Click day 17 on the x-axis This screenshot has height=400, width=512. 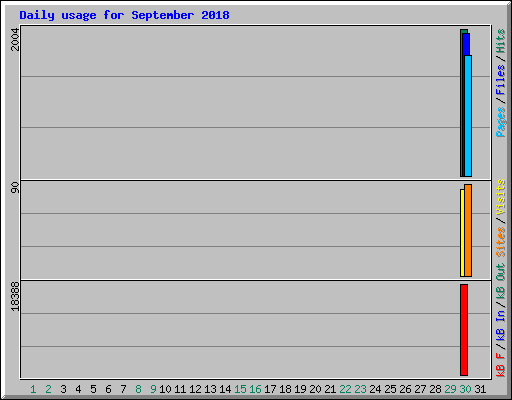pos(270,389)
